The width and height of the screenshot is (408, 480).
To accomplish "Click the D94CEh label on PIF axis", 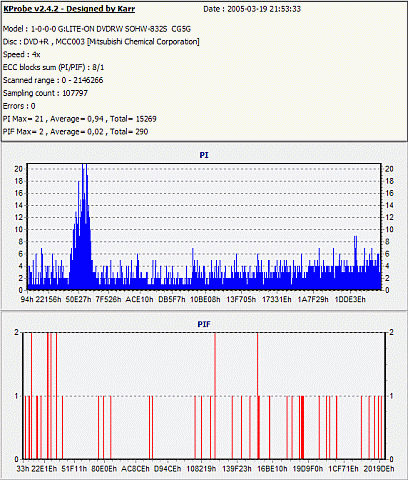I will 168,469.
